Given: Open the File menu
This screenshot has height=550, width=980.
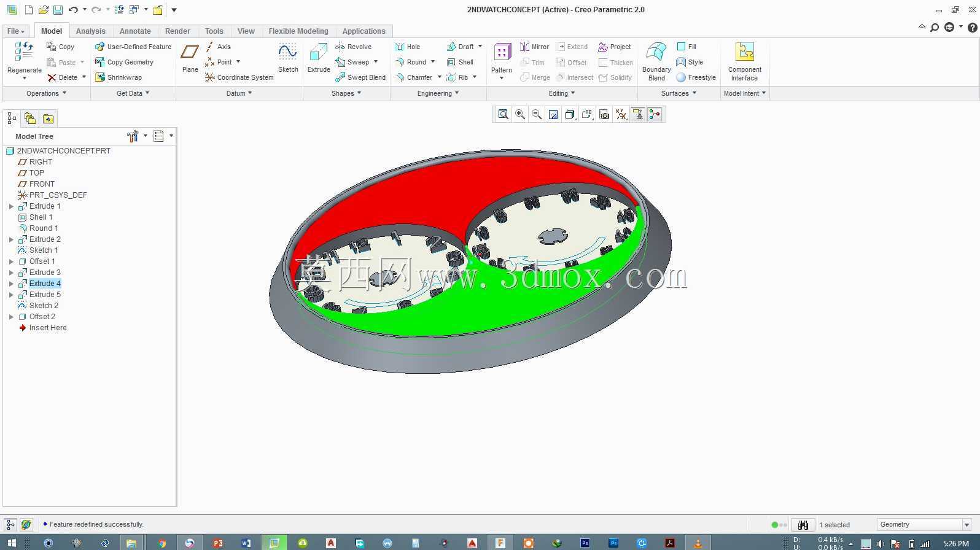Looking at the screenshot, I should point(15,31).
